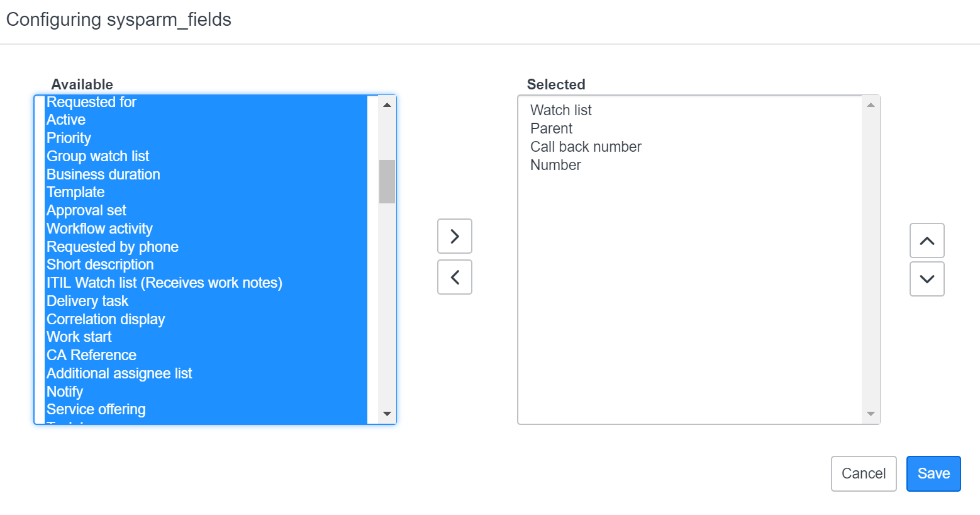Image resolution: width=980 pixels, height=515 pixels.
Task: Select 'Short description' from Available fields
Action: pyautogui.click(x=100, y=264)
